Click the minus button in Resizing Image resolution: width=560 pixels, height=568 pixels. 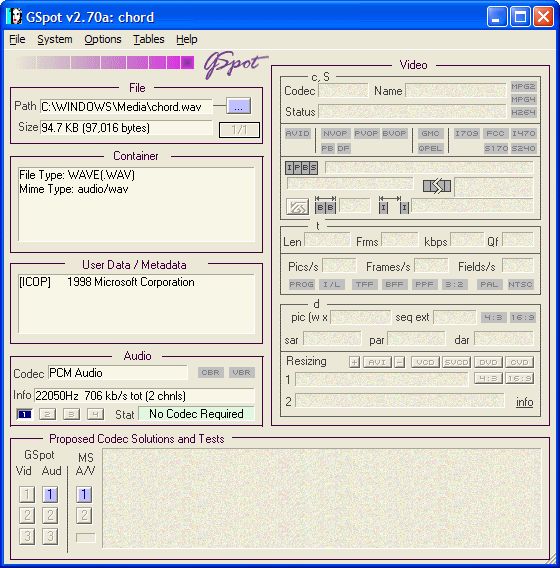click(x=400, y=362)
